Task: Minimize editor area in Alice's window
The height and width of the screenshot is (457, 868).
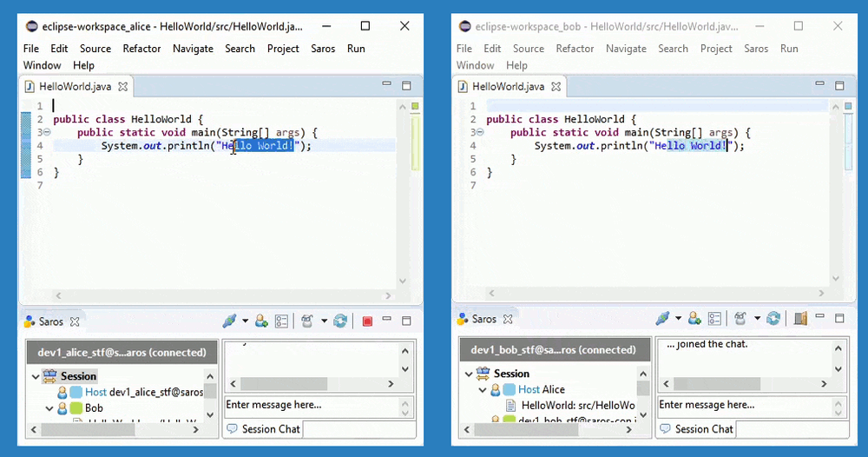Action: [387, 83]
